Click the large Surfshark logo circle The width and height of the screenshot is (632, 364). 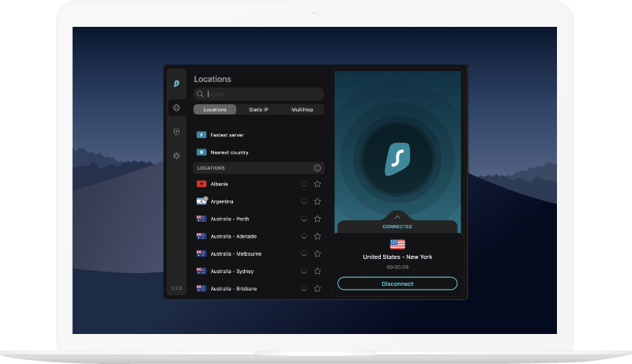pyautogui.click(x=397, y=159)
